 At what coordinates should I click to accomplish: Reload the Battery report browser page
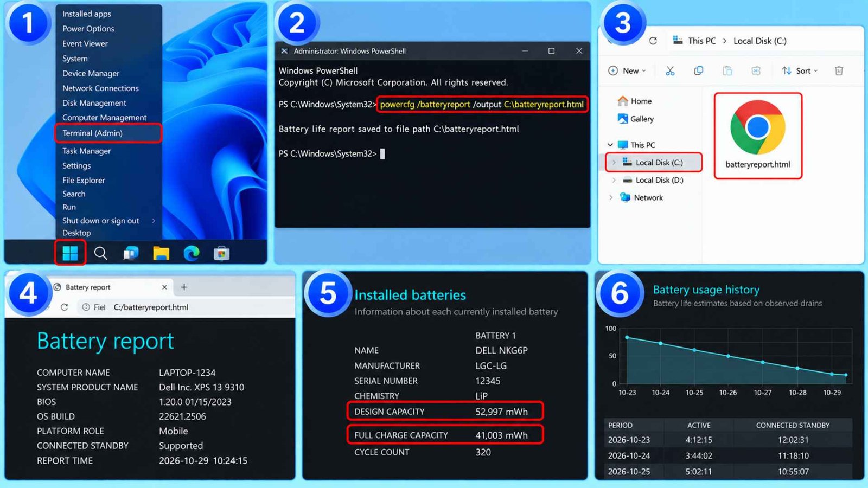coord(64,307)
